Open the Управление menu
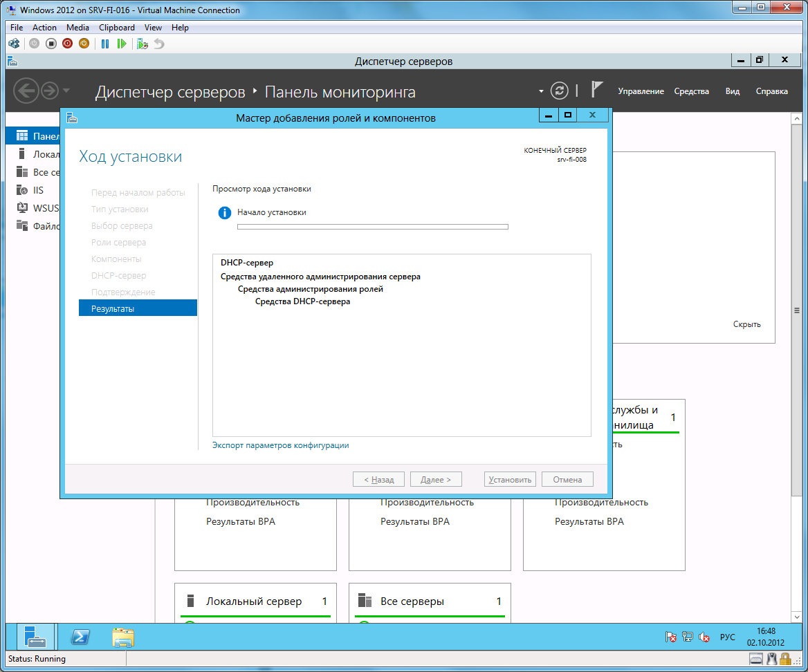 click(641, 91)
